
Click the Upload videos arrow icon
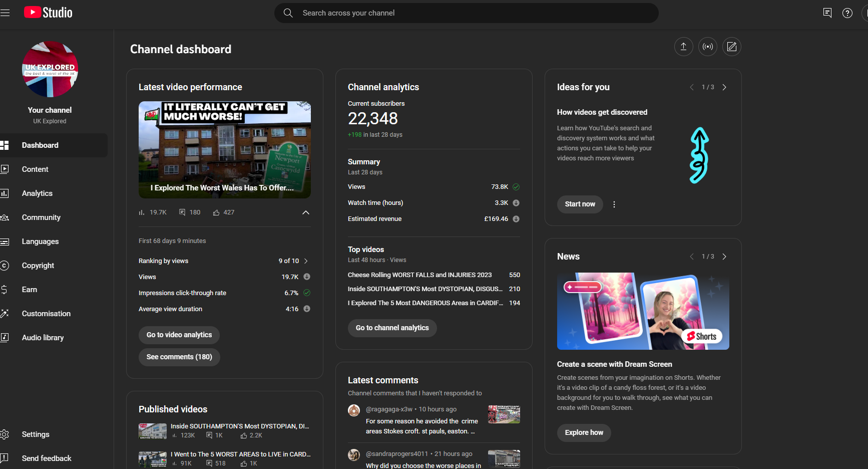683,47
